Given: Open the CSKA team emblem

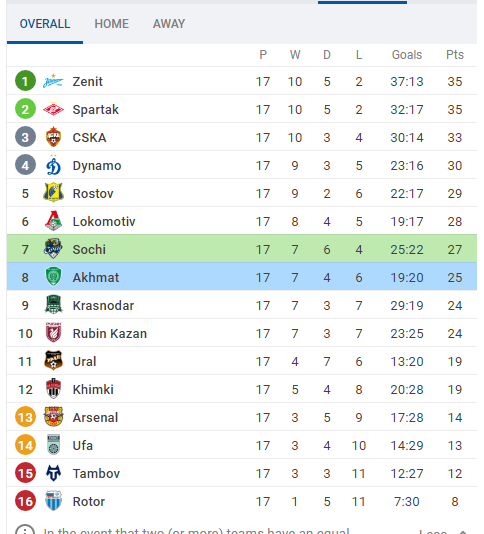Looking at the screenshot, I should tap(53, 137).
